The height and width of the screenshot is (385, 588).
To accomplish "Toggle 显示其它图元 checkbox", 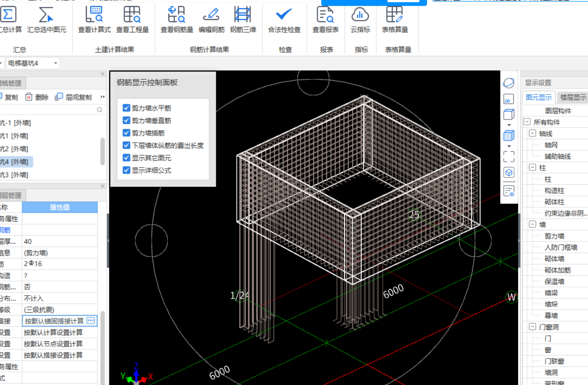I will [x=127, y=158].
